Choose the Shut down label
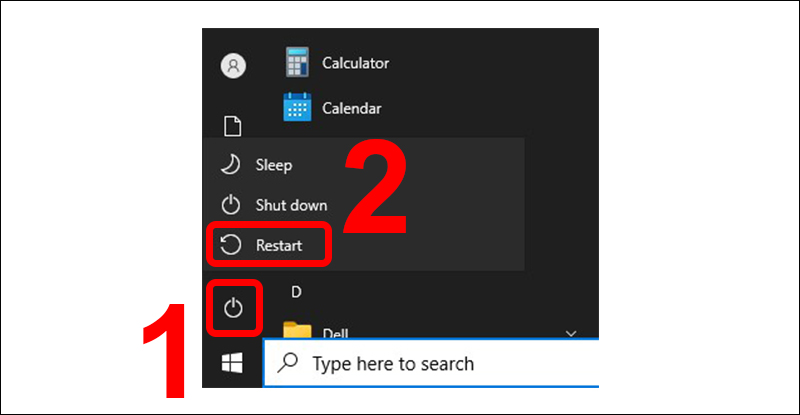This screenshot has width=800, height=415. point(291,205)
